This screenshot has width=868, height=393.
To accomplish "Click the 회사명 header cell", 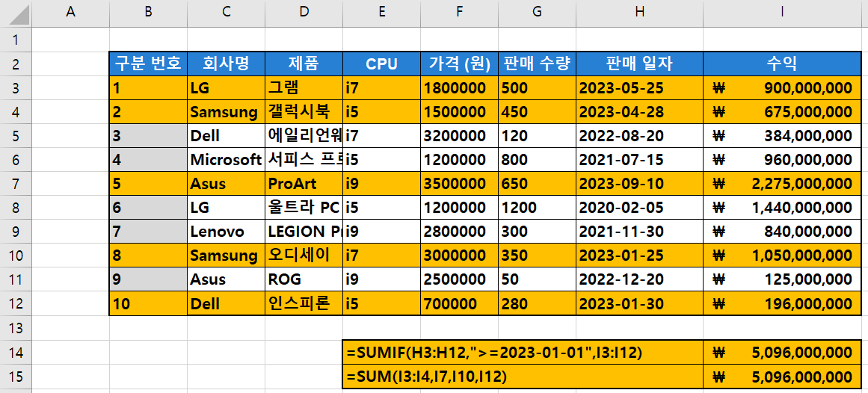I will point(226,64).
